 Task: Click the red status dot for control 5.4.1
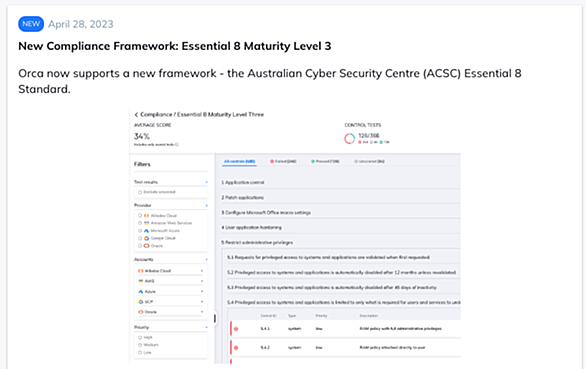(x=236, y=329)
